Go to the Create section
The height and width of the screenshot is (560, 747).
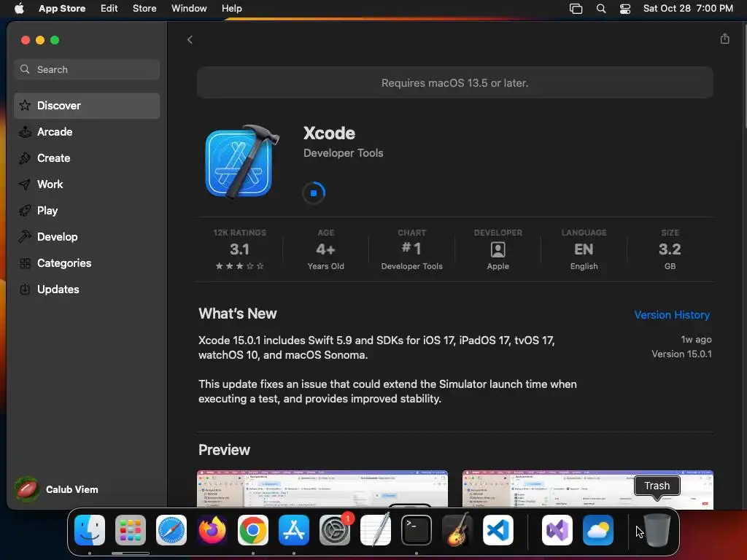pyautogui.click(x=87, y=158)
